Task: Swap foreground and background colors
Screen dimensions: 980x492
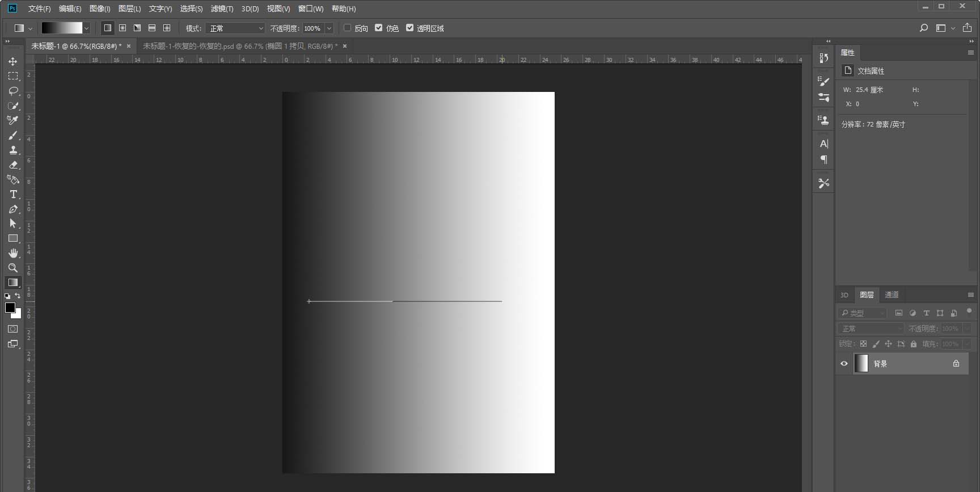Action: [18, 296]
